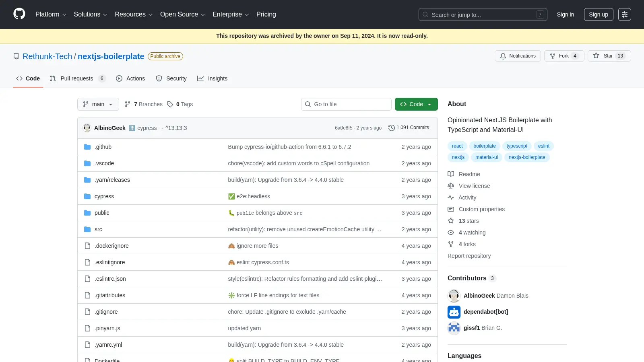Click the cypress folder icon

[87, 196]
